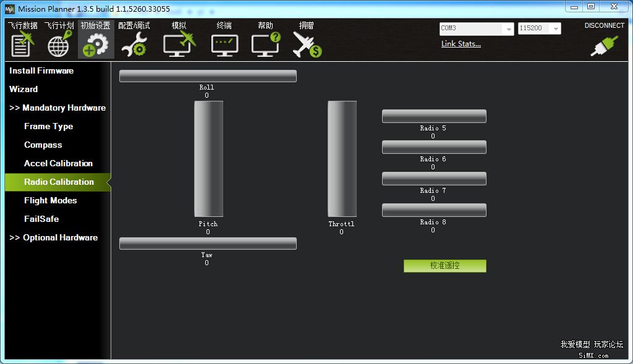The height and width of the screenshot is (364, 633).
Task: Open Install Firmware page
Action: [41, 70]
